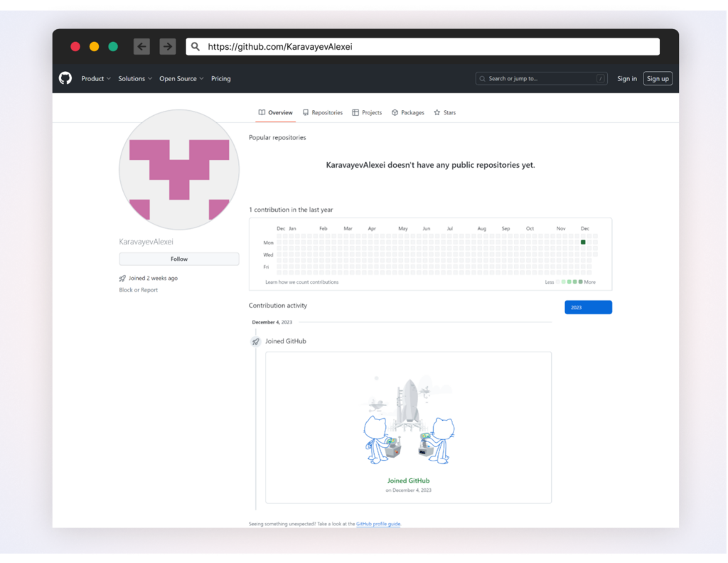This screenshot has width=728, height=563.
Task: Click the 'December 4, 2023' date label
Action: 272,322
